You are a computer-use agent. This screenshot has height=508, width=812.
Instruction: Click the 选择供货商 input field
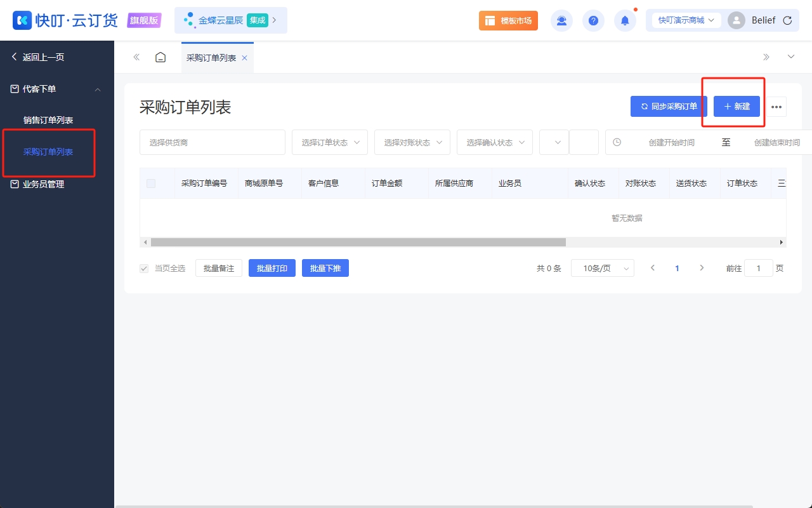point(213,142)
